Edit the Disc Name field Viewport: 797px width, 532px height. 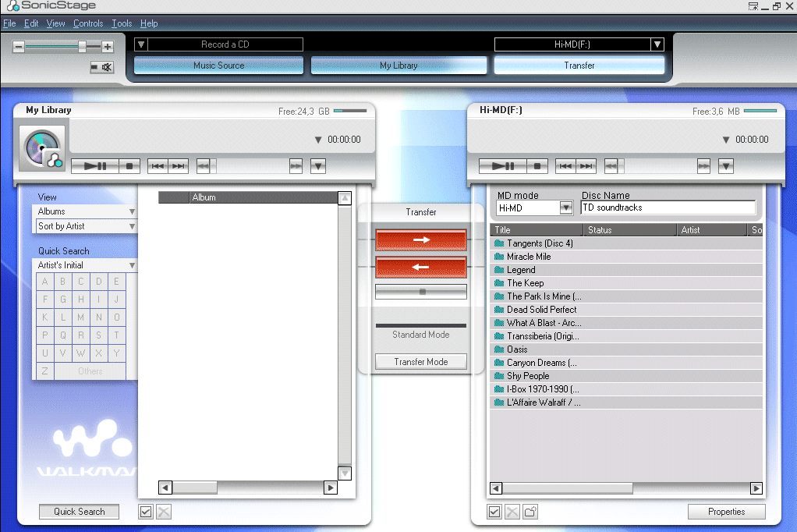click(668, 207)
